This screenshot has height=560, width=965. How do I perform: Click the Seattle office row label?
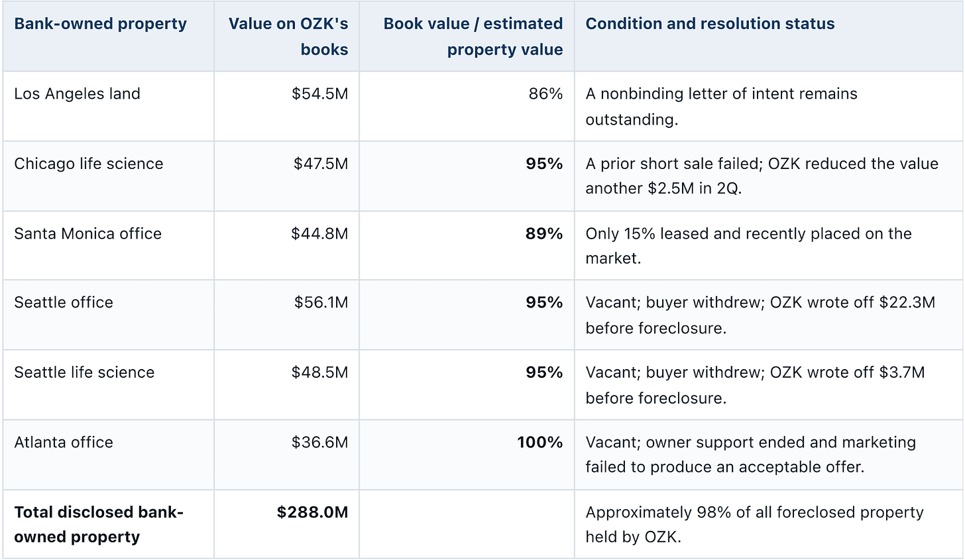[x=64, y=302]
